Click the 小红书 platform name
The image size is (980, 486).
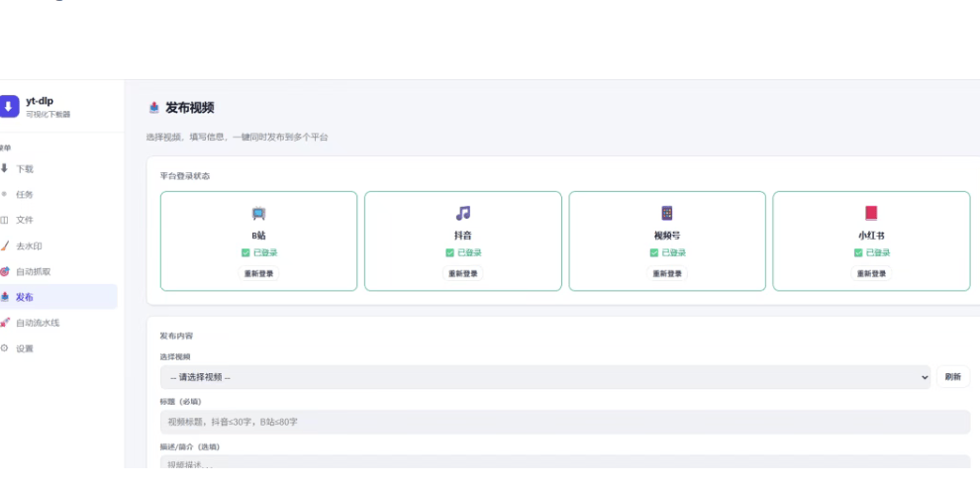pyautogui.click(x=871, y=237)
